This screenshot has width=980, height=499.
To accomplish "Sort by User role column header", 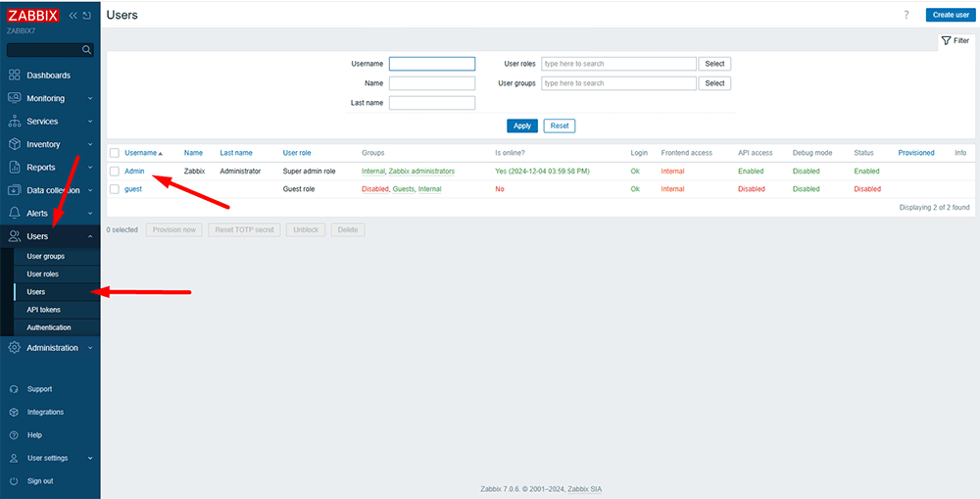I will click(297, 153).
